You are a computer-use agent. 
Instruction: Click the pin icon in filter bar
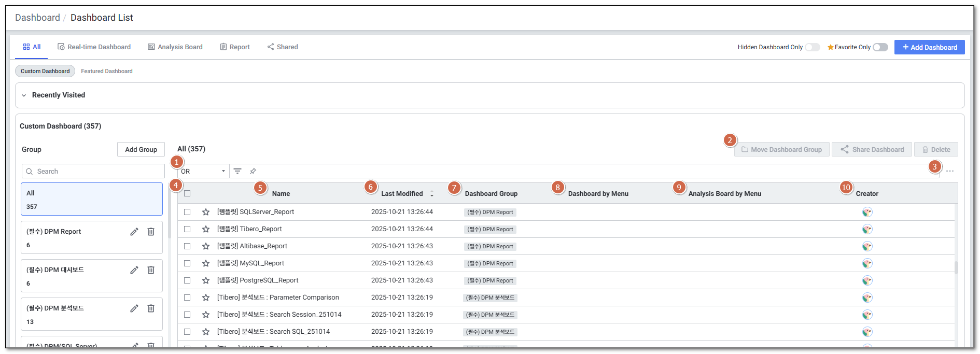[x=253, y=171]
